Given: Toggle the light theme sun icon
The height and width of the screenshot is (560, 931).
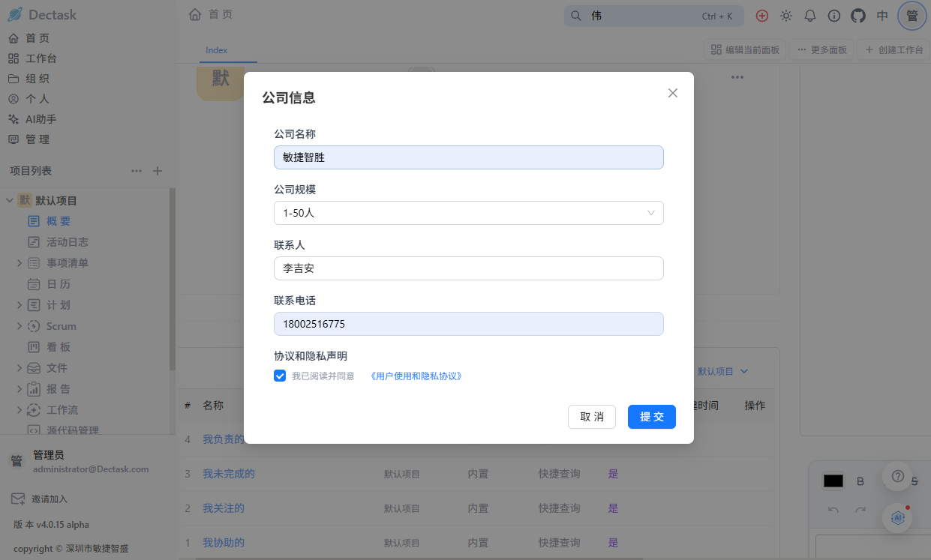Looking at the screenshot, I should [786, 16].
